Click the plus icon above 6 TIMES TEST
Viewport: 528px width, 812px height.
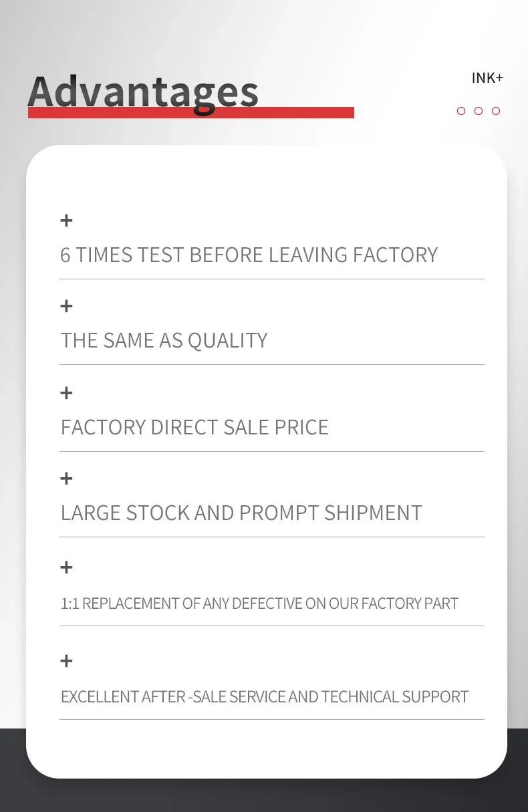(66, 221)
